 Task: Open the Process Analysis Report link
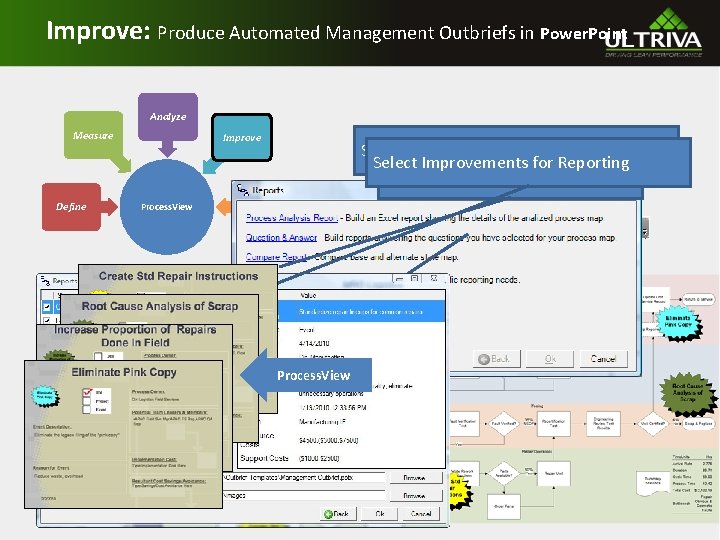pyautogui.click(x=292, y=218)
